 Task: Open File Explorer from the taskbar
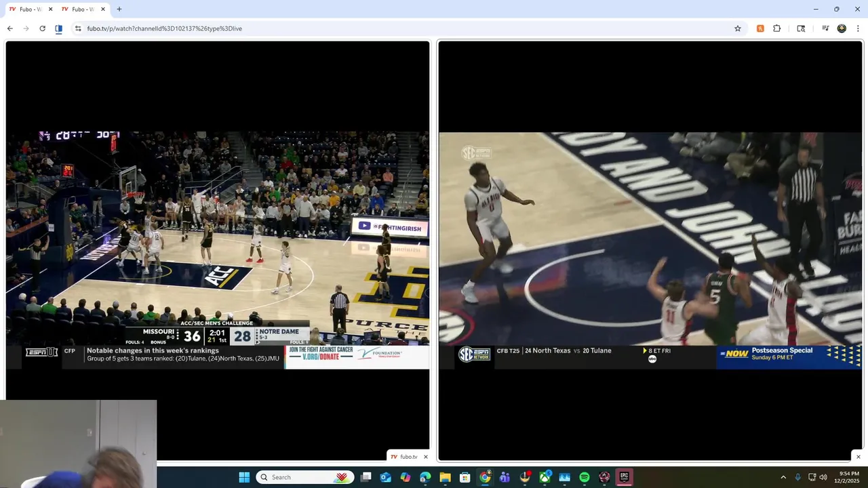pyautogui.click(x=445, y=477)
